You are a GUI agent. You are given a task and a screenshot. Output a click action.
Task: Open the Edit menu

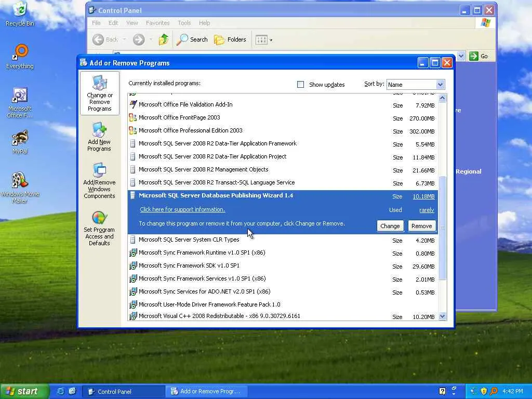coord(113,23)
